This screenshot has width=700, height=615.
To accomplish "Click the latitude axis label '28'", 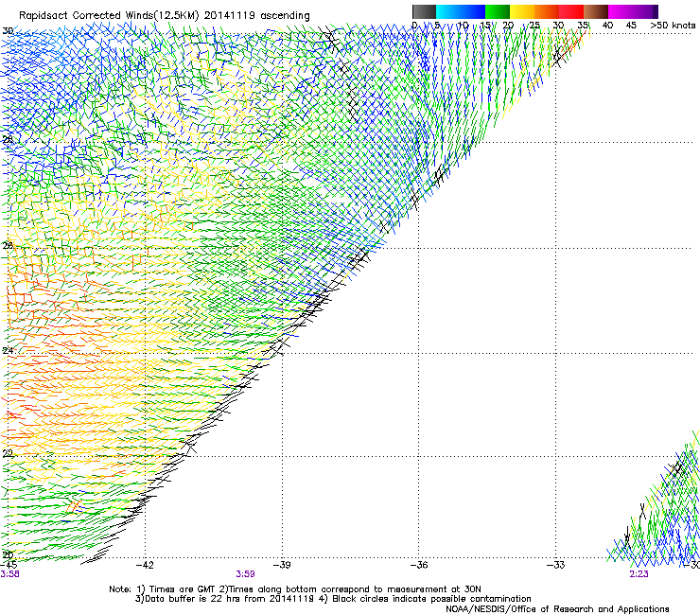I will pyautogui.click(x=8, y=140).
